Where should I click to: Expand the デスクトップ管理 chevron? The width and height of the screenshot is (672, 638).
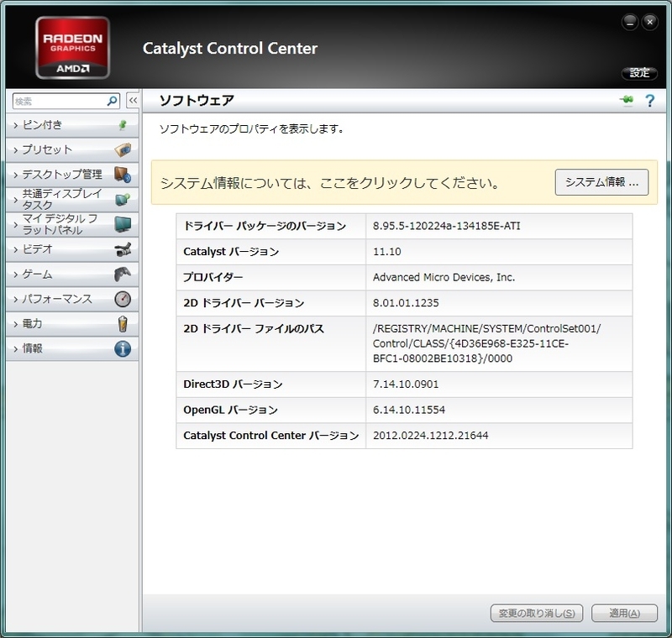coord(16,175)
